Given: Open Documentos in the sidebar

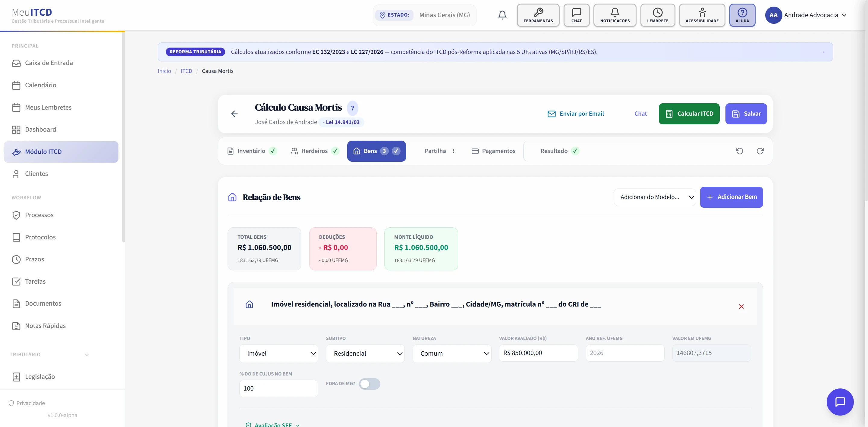Looking at the screenshot, I should click(x=61, y=304).
